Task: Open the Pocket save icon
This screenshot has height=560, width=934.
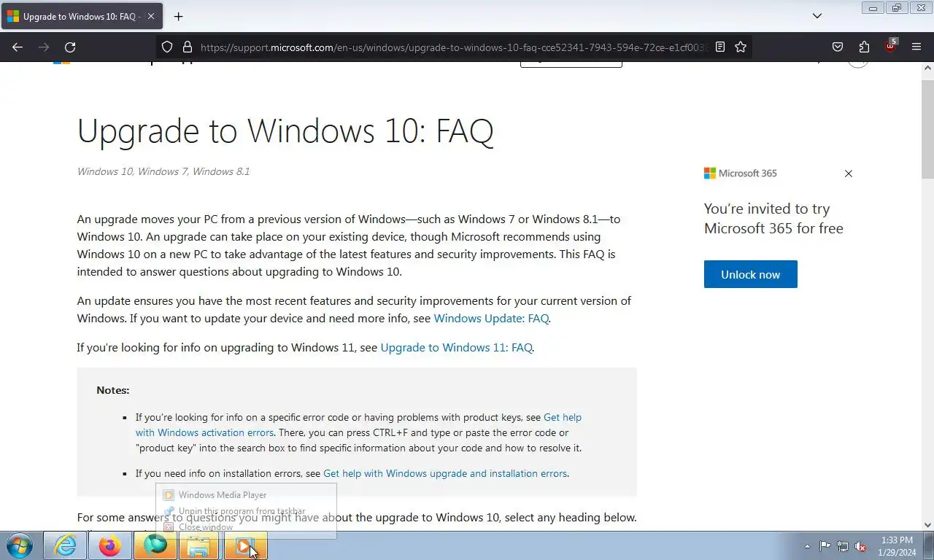Action: point(838,47)
